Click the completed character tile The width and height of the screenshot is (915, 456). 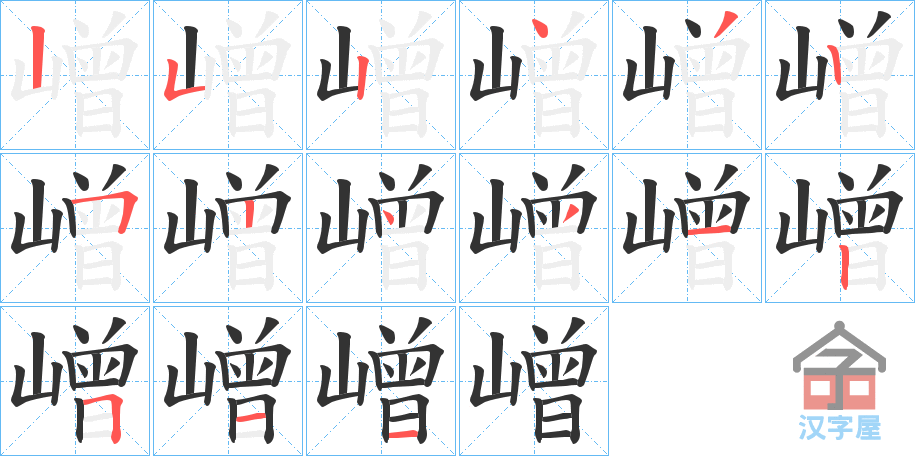534,381
